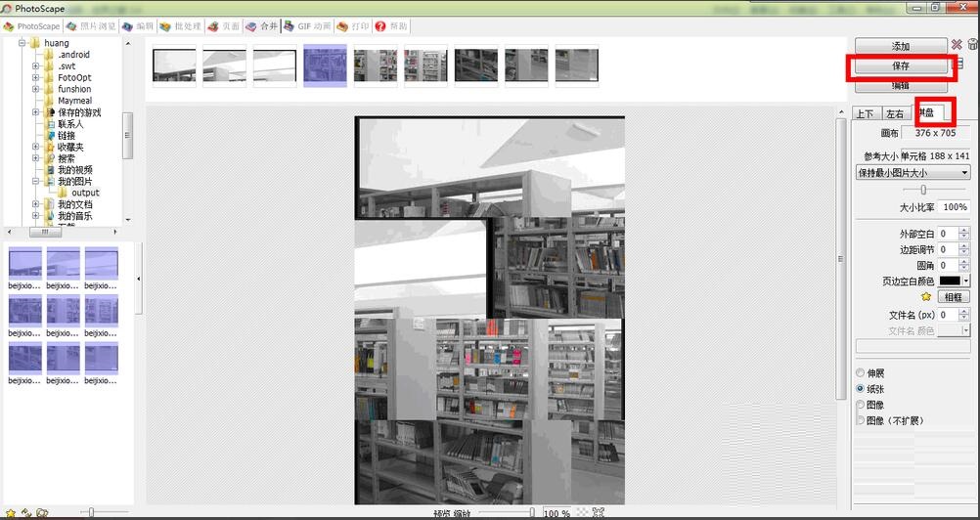This screenshot has height=520, width=980.
Task: Open the PhotoScape home tab
Action: pyautogui.click(x=31, y=26)
